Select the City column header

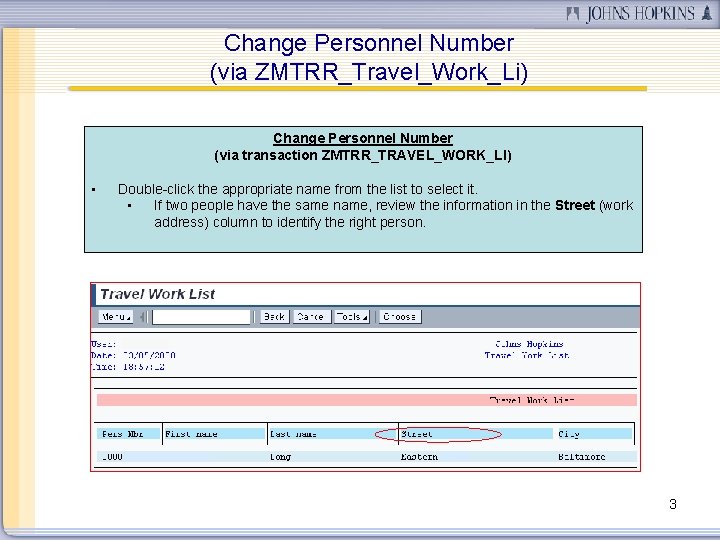tap(595, 434)
